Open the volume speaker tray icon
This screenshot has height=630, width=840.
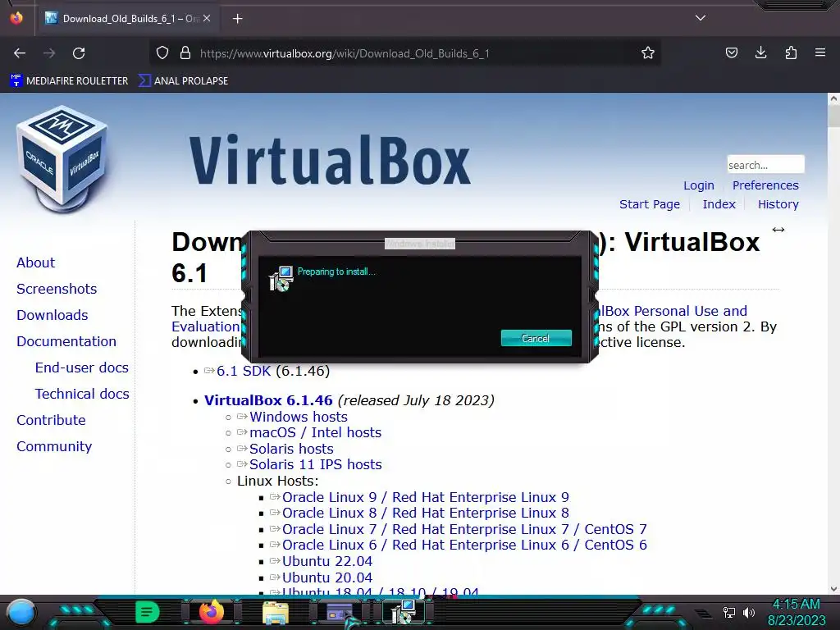749,612
